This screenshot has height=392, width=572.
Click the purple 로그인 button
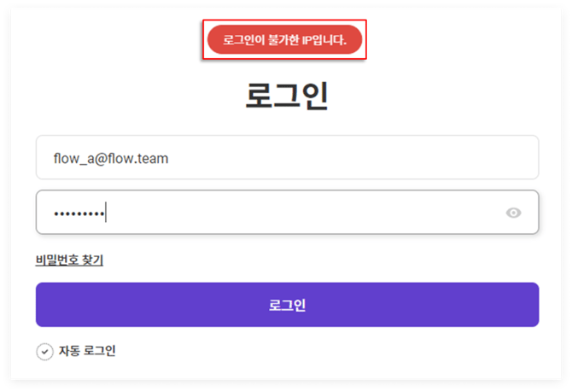pos(287,305)
